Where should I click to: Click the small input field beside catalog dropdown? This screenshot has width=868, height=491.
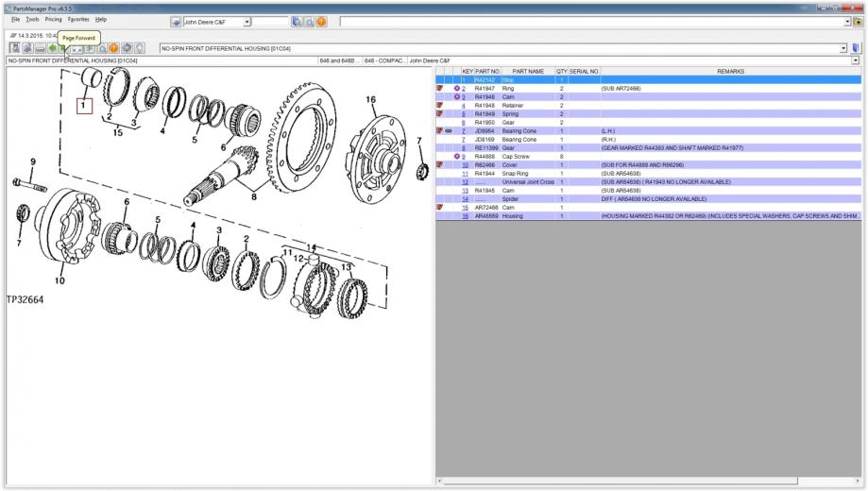point(271,22)
